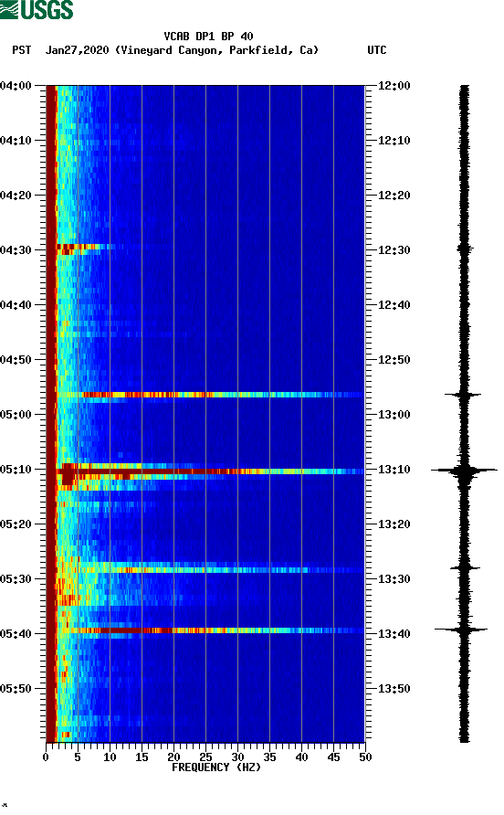
Task: Click the '05:10' PST time label
Action: tap(16, 470)
